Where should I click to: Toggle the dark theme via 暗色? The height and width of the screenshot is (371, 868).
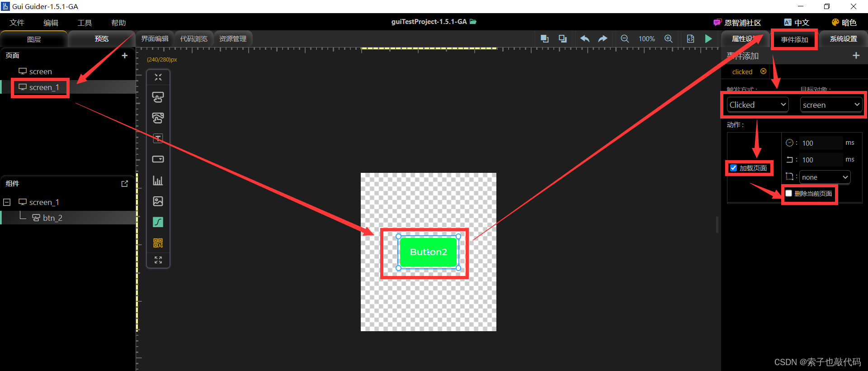[x=844, y=23]
